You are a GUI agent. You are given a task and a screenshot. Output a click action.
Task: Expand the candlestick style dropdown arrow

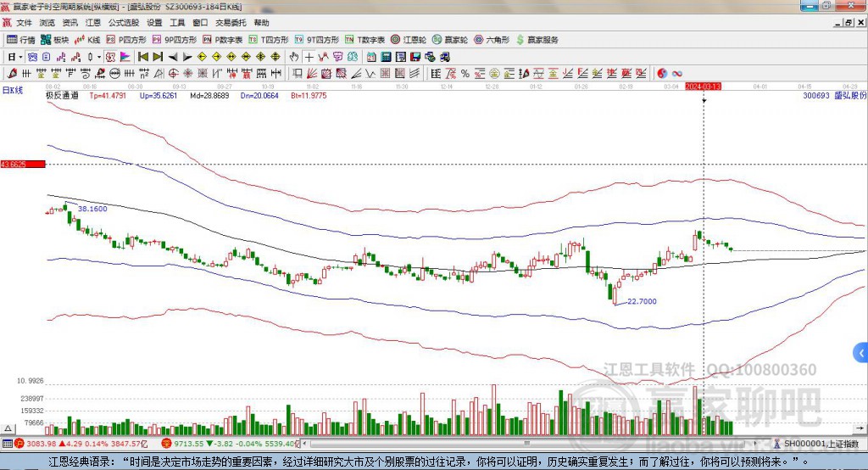click(98, 57)
